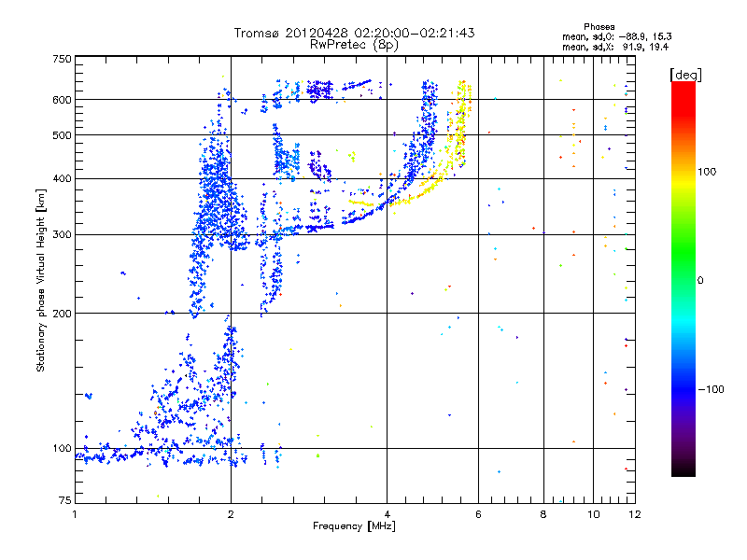Click the '[deg]' colorbar unit label
The image size is (747, 560).
pyautogui.click(x=685, y=76)
